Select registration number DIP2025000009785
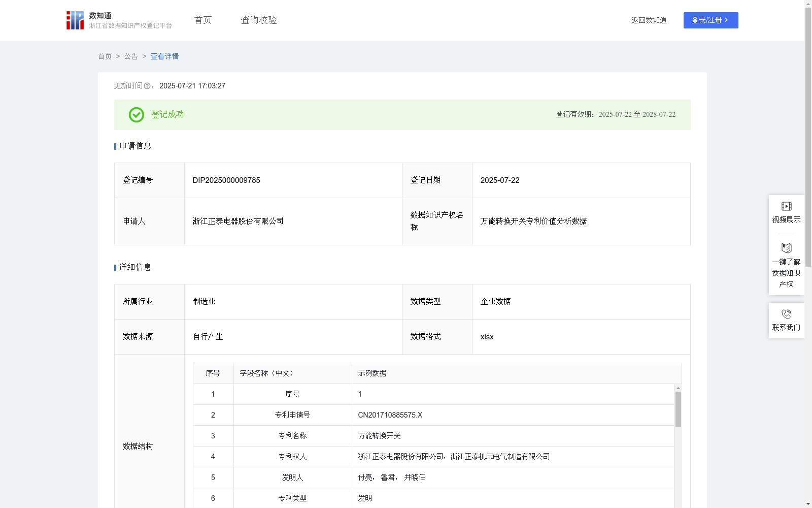This screenshot has width=812, height=508. [x=226, y=180]
